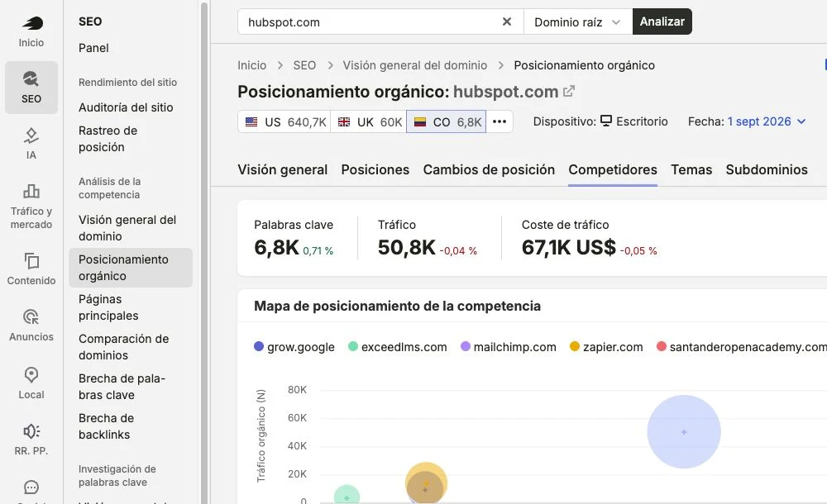This screenshot has height=504, width=827.
Task: Go to SEO breadcrumb
Action: tap(304, 65)
